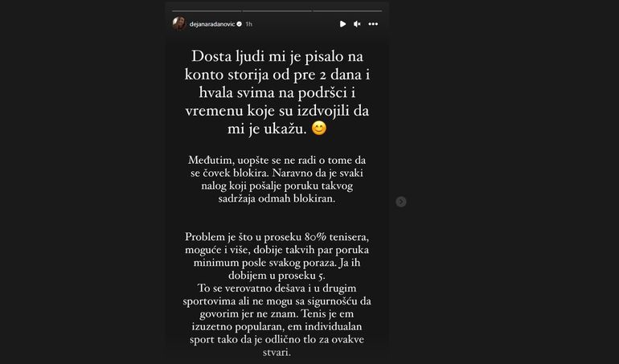The height and width of the screenshot is (364, 619).
Task: Click the line "izuzetno popularan, em individualan"
Action: pyautogui.click(x=277, y=327)
